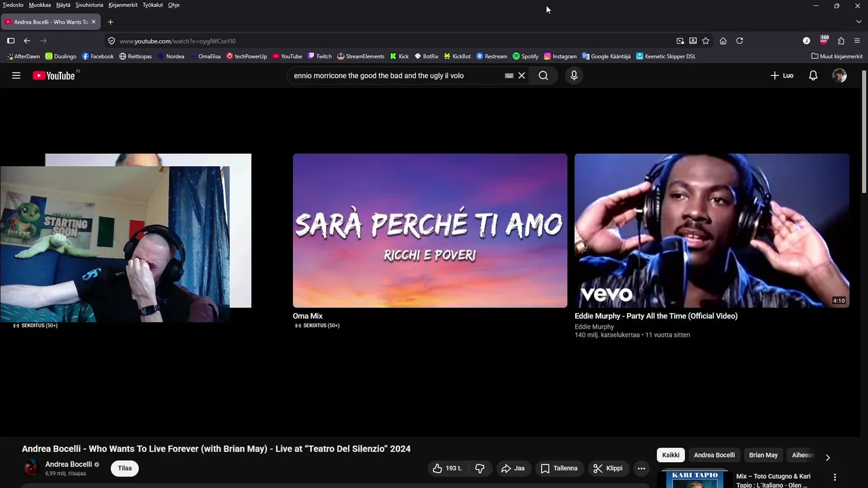868x488 pixels.
Task: Open Luo create menu
Action: [x=782, y=76]
